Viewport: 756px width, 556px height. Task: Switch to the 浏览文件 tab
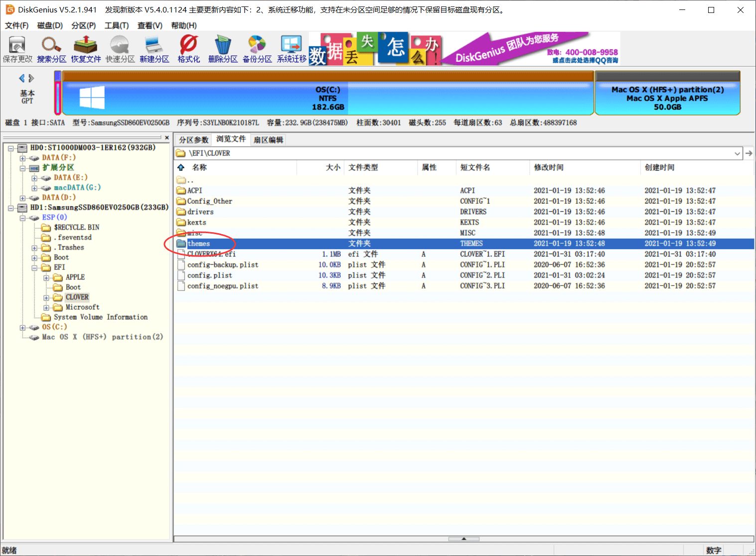(x=231, y=139)
